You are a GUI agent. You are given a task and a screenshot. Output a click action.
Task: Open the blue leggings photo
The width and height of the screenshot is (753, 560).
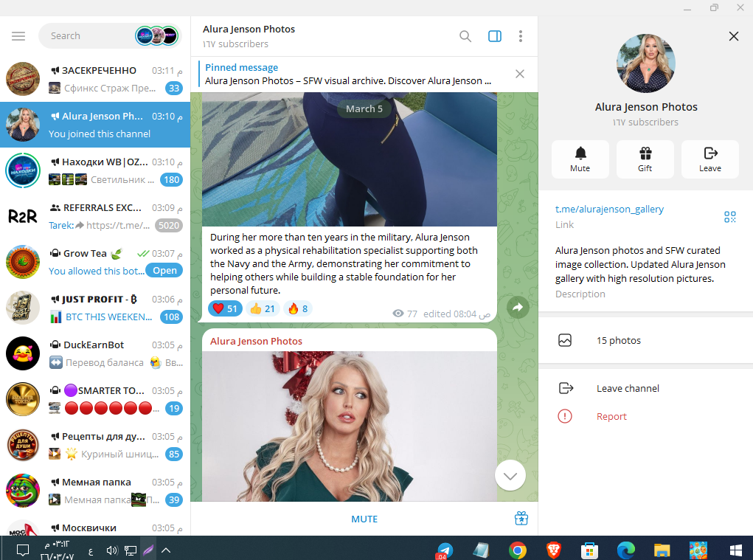pyautogui.click(x=349, y=159)
